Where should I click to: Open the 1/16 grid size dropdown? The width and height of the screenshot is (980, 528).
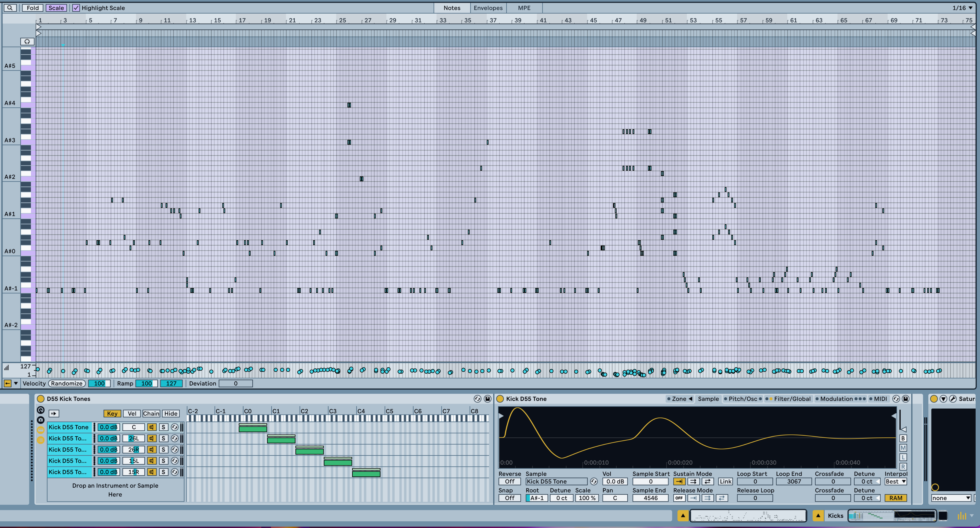point(962,8)
